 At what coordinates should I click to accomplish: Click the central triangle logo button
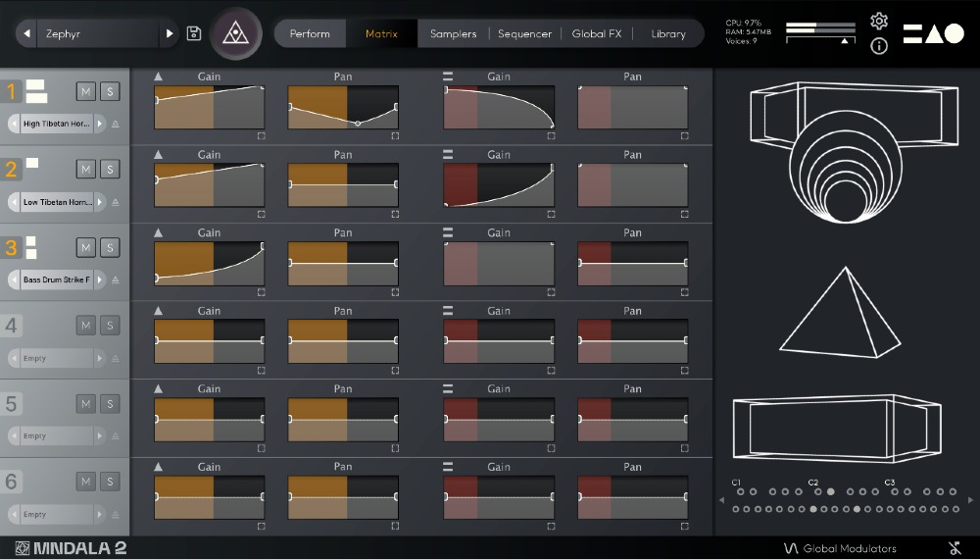tap(235, 33)
